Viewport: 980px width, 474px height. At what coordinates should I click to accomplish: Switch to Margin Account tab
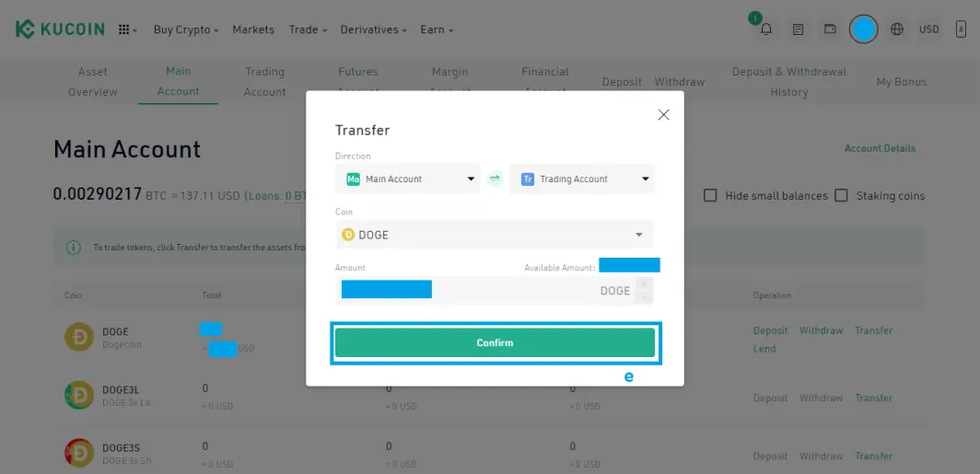click(x=450, y=82)
